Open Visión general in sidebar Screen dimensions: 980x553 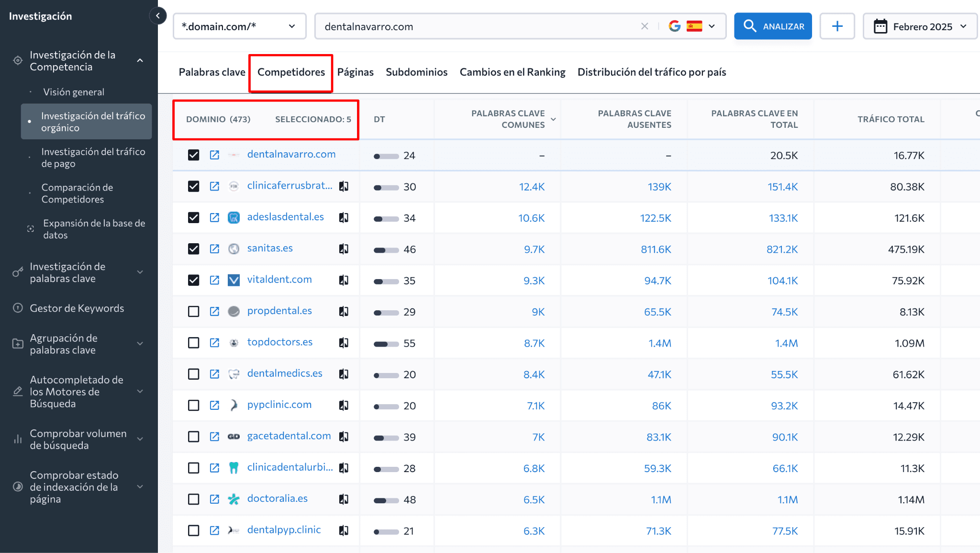pos(74,92)
